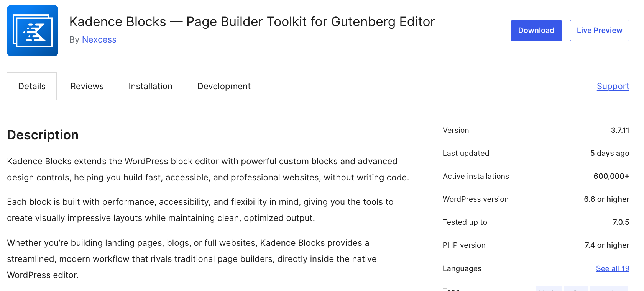644x291 pixels.
Task: Visit the Nexcess author link
Action: point(99,40)
